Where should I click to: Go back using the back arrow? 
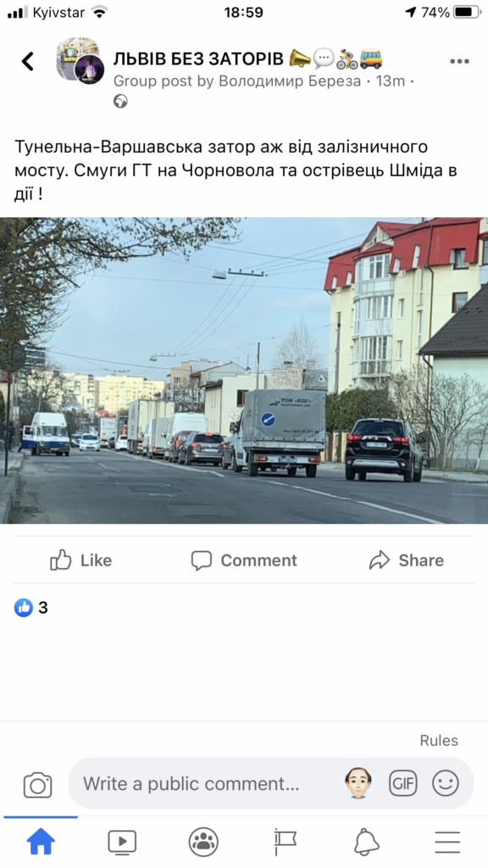tap(28, 61)
